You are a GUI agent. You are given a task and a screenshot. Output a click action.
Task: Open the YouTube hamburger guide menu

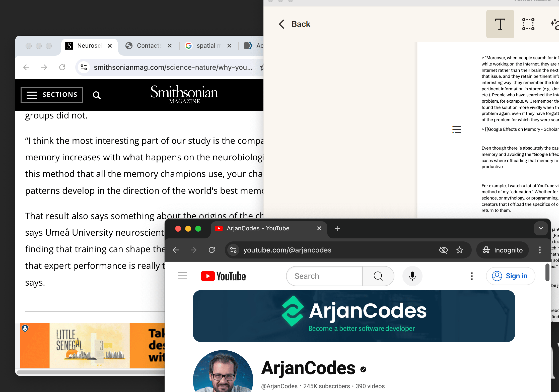coord(183,276)
